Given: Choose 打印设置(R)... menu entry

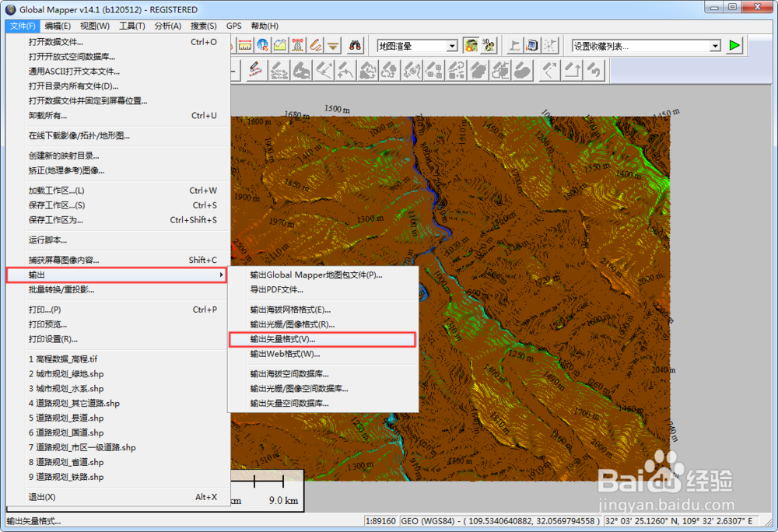Looking at the screenshot, I should coord(118,339).
